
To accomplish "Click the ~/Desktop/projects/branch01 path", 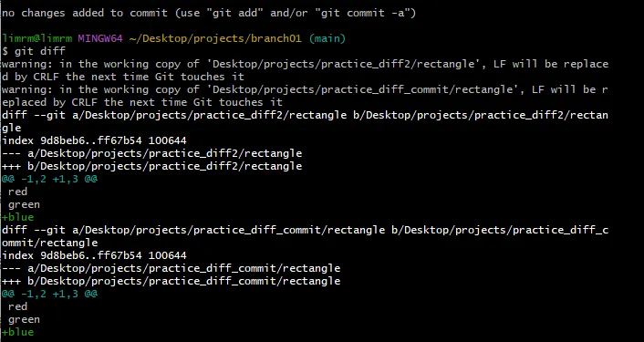I will tap(215, 38).
